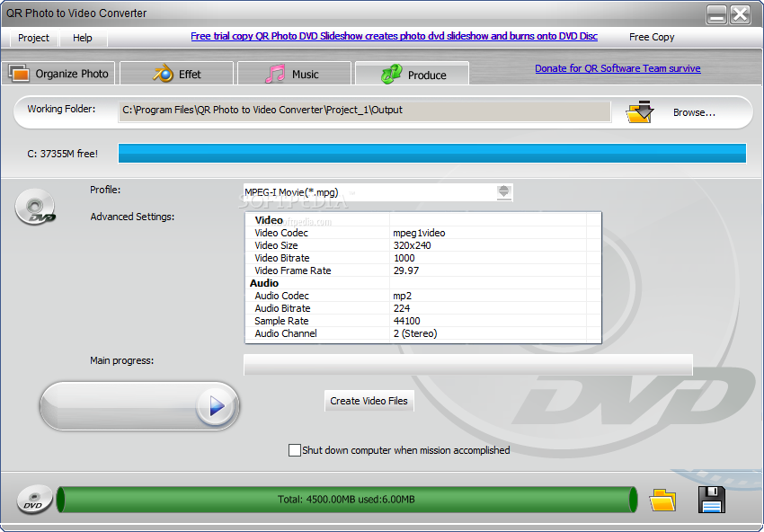Click the green Total 4500.00MB capacity bar
This screenshot has width=764, height=532.
coord(346,500)
